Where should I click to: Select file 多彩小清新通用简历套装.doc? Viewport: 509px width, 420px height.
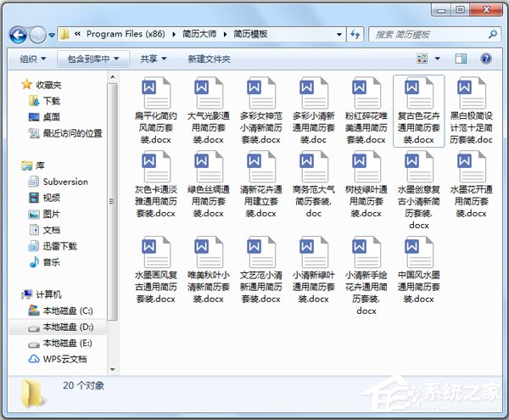coord(314,110)
